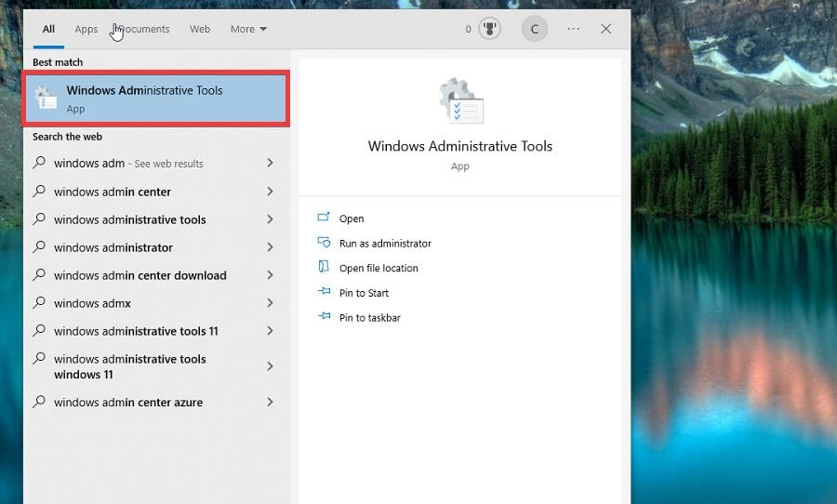This screenshot has width=837, height=504.
Task: Click search icon beside 'windows admin center azure'
Action: pos(39,402)
